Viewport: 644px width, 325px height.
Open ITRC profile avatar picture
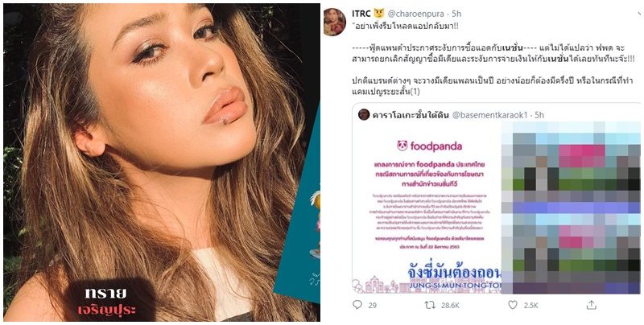[x=334, y=22]
